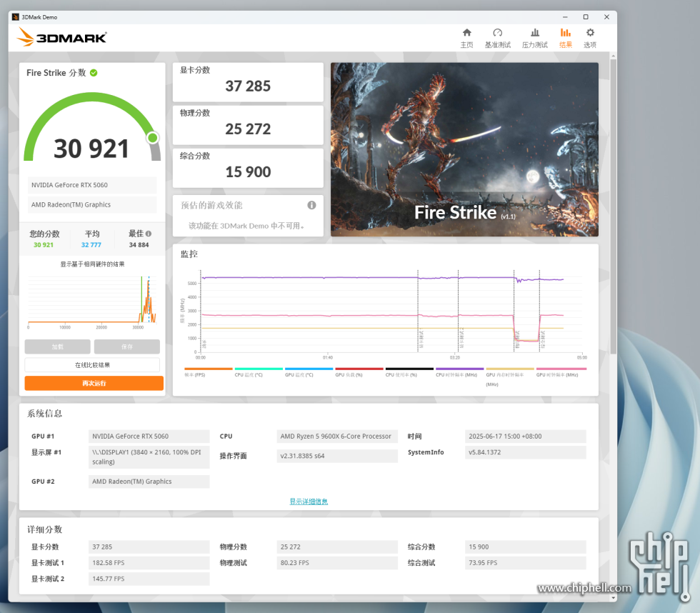Select the 结果 results tab
700x613 pixels.
coord(566,38)
